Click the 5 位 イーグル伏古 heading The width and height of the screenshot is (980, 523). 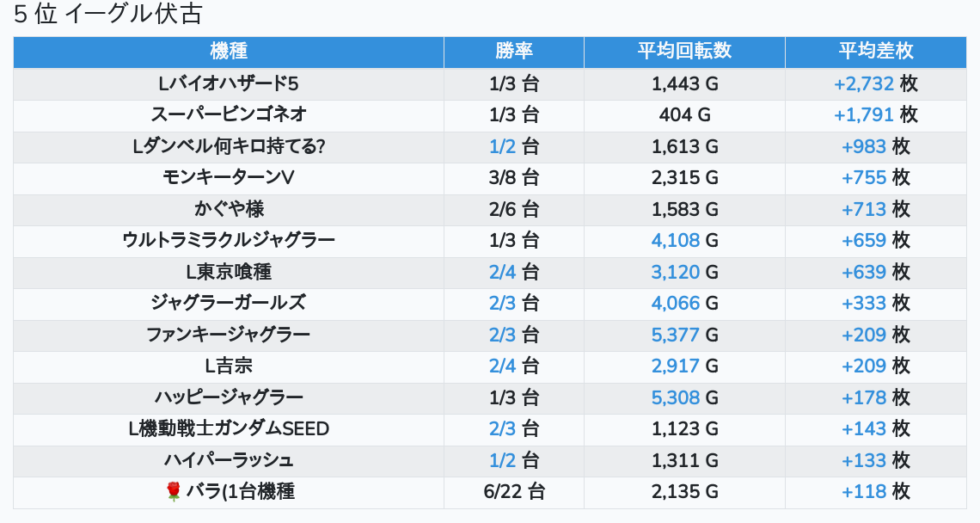pos(108,15)
